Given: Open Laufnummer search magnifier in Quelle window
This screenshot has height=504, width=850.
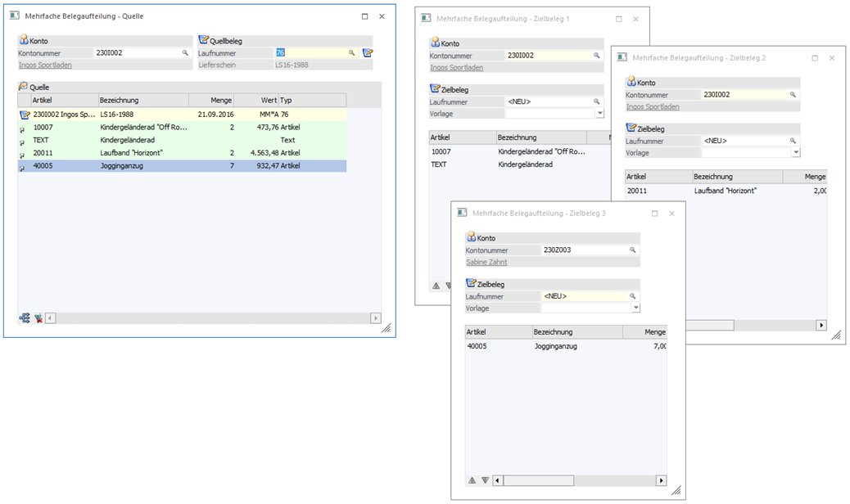Looking at the screenshot, I should tap(352, 53).
